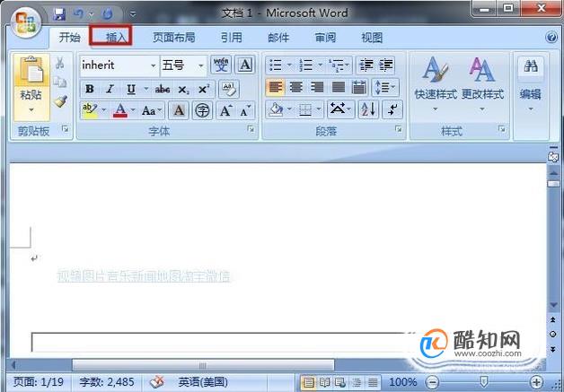Apply character border icon
Viewport: 564px width, 392px height.
coord(245,65)
